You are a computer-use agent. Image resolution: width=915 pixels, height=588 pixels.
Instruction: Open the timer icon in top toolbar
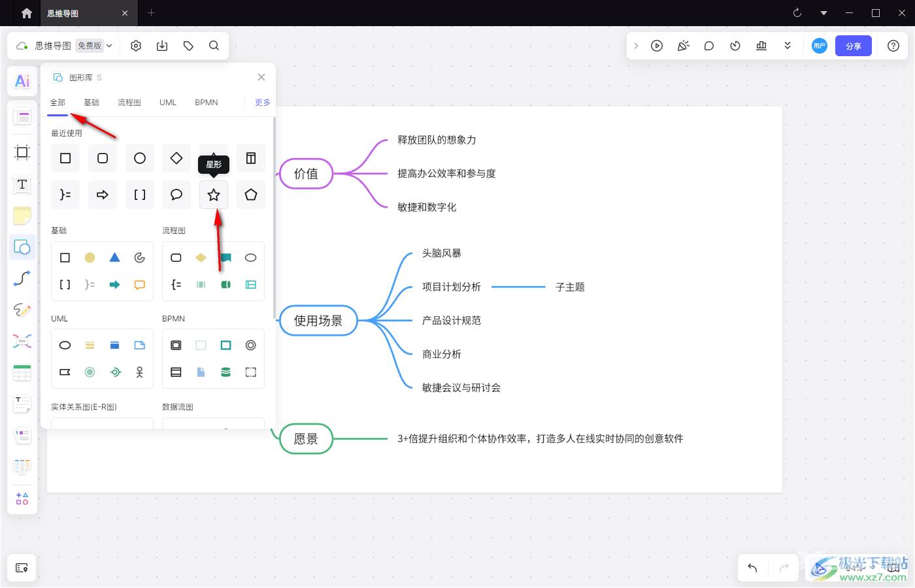[x=735, y=46]
